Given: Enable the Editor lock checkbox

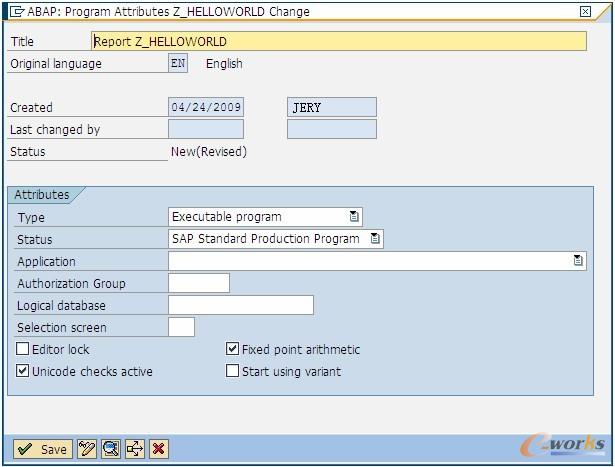Looking at the screenshot, I should [23, 350].
